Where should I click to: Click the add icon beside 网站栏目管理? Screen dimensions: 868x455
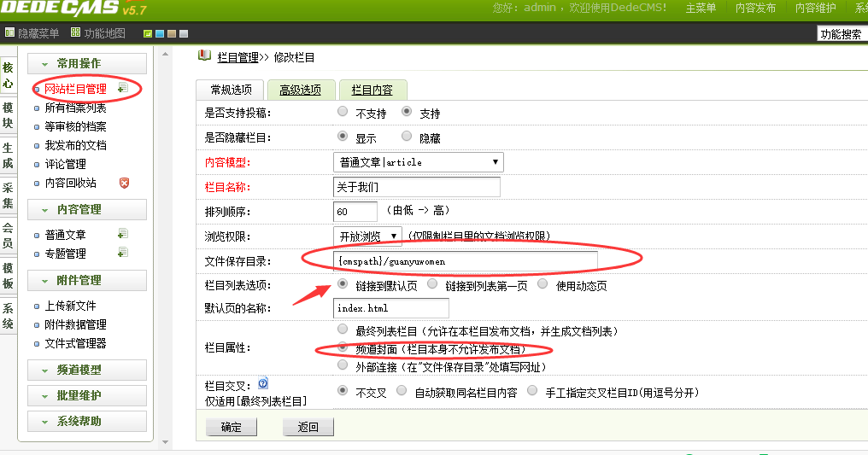click(x=123, y=88)
